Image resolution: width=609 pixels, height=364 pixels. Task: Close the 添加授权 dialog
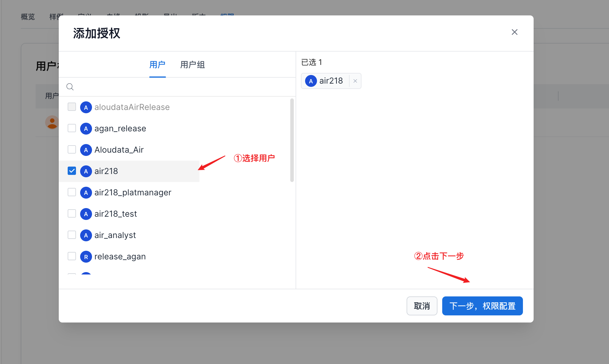tap(514, 32)
